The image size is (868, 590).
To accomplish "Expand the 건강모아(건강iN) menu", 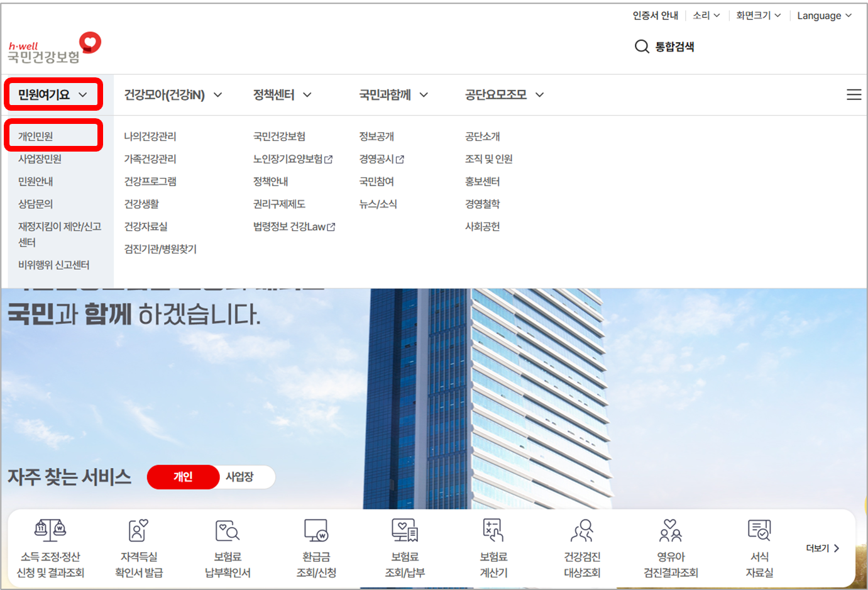I will [173, 95].
